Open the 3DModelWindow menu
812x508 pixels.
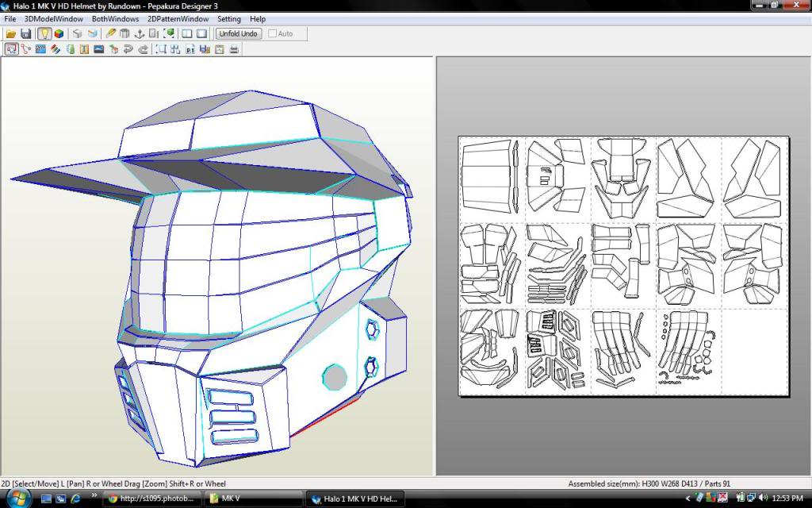click(54, 19)
